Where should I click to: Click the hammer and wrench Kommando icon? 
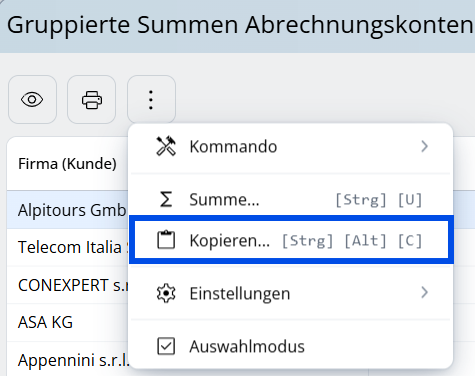pyautogui.click(x=166, y=146)
